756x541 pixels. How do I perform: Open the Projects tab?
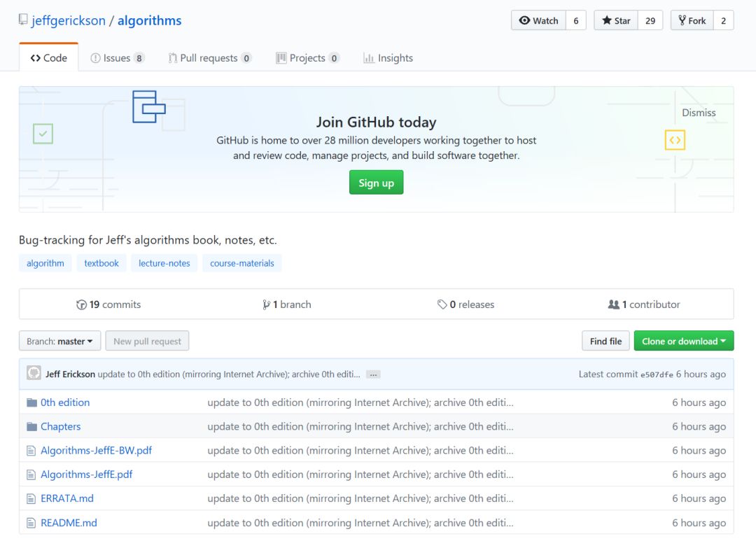point(307,58)
